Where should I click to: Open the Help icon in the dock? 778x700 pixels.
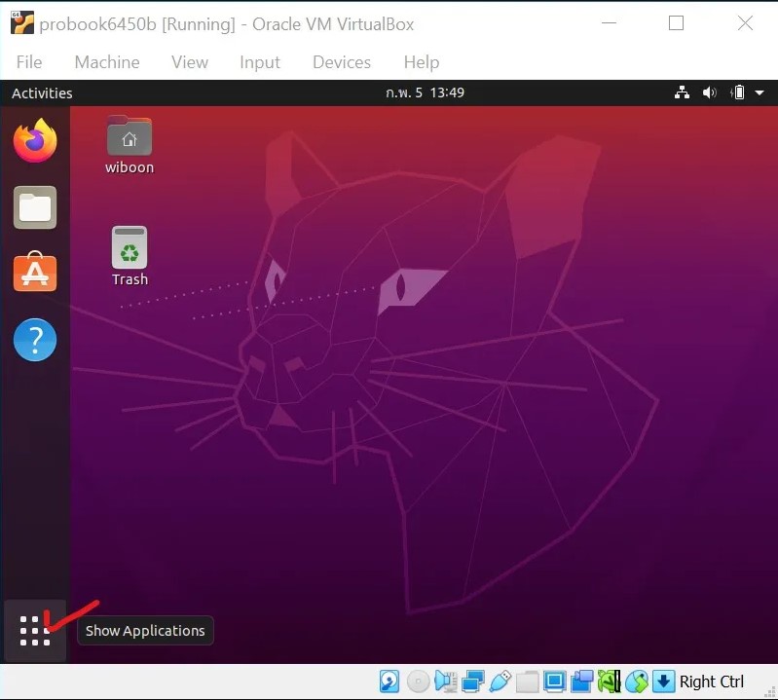pyautogui.click(x=35, y=340)
